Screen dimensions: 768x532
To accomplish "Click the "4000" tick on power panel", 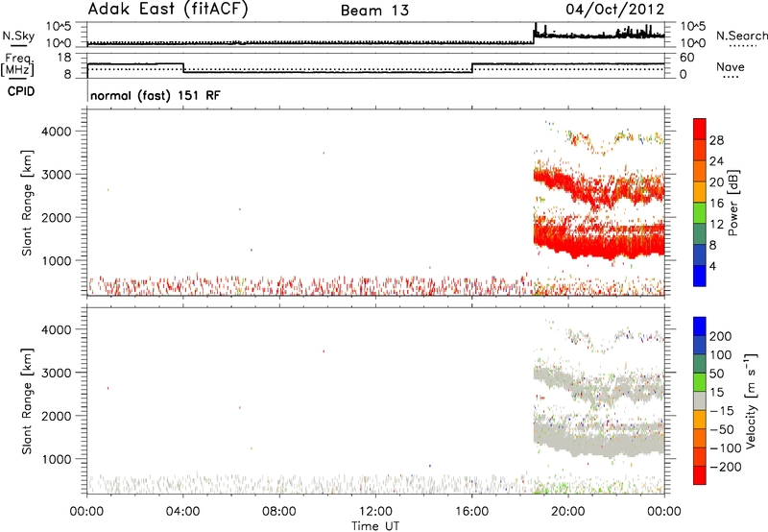I will (x=56, y=132).
